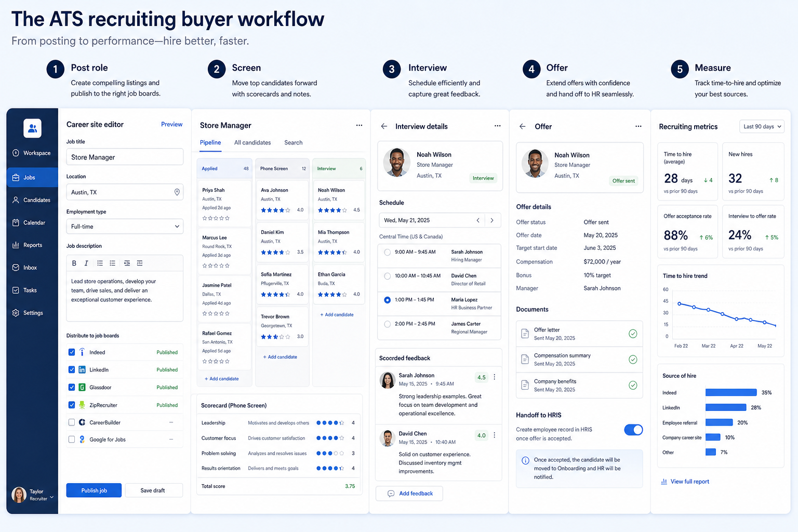Image resolution: width=798 pixels, height=532 pixels.
Task: Open the Company benefits document
Action: coord(579,385)
